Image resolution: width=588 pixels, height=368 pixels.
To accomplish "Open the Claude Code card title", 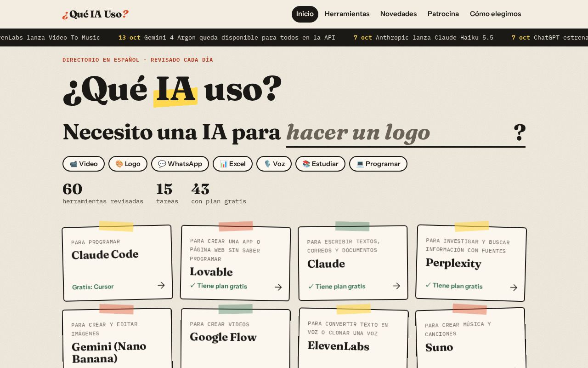I will (105, 254).
